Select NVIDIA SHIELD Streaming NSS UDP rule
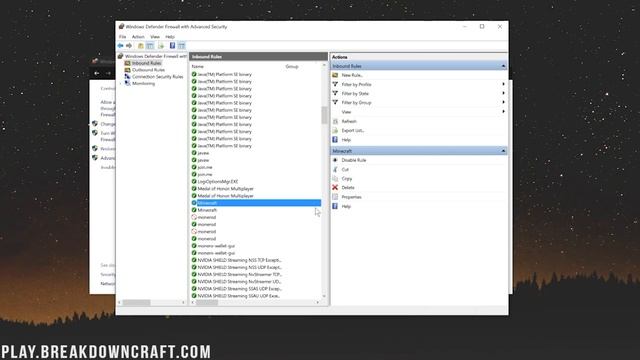 237,267
